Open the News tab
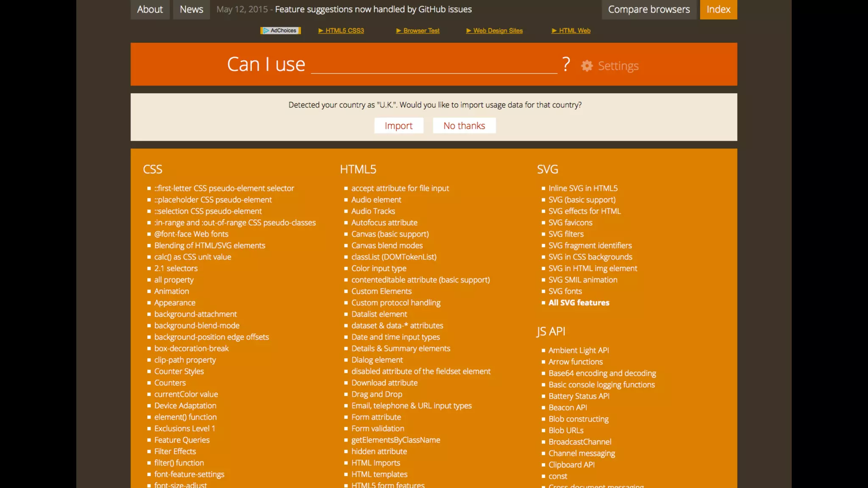Screen dimensions: 868x488 point(191,9)
